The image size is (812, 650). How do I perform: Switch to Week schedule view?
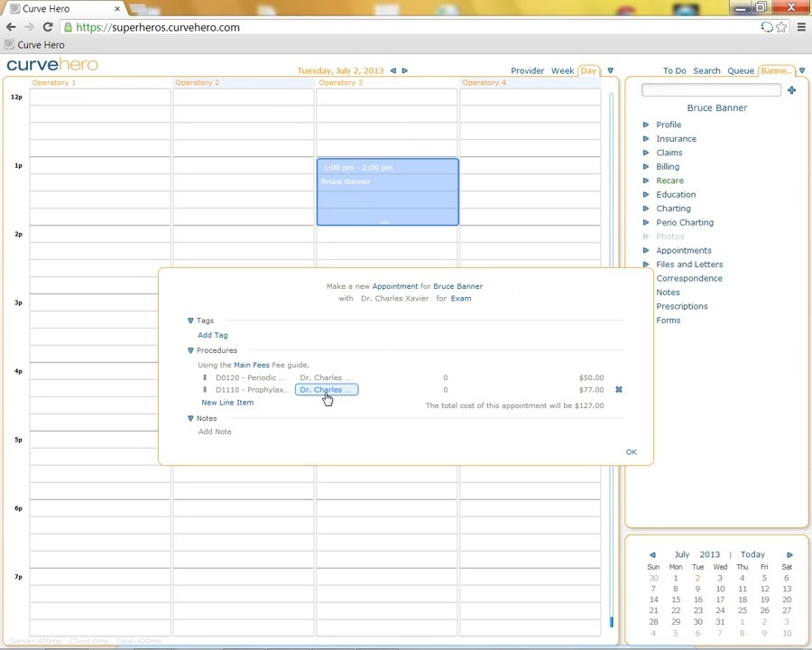562,70
